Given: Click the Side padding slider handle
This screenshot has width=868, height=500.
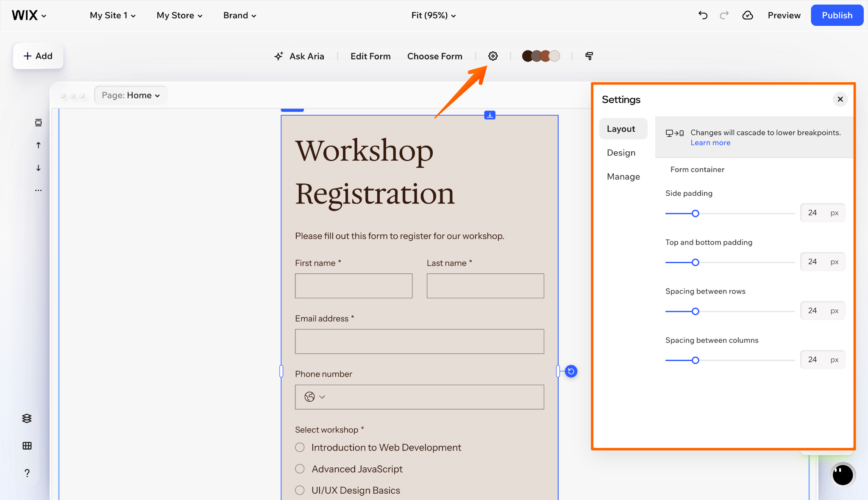Looking at the screenshot, I should pyautogui.click(x=696, y=214).
